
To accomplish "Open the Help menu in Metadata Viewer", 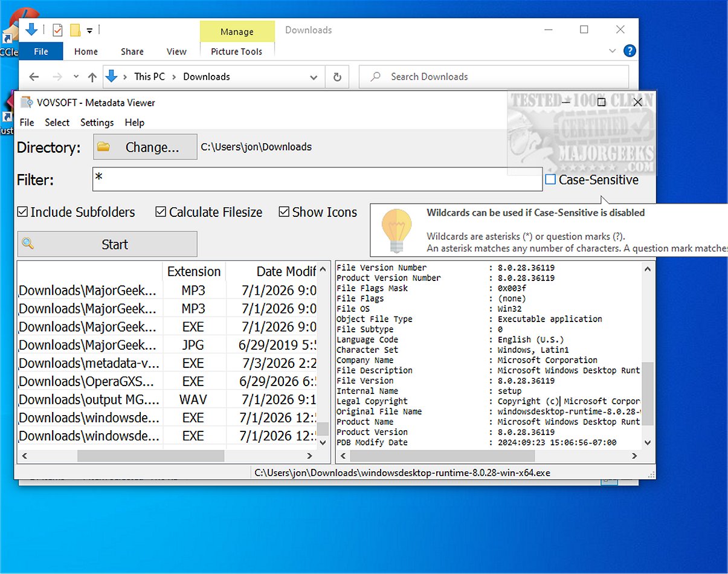I will coord(135,122).
